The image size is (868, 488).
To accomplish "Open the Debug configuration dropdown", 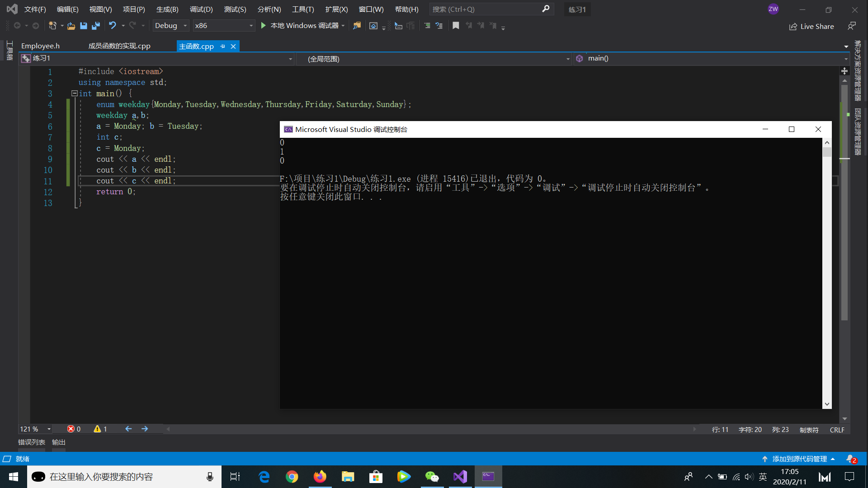I will pyautogui.click(x=171, y=26).
